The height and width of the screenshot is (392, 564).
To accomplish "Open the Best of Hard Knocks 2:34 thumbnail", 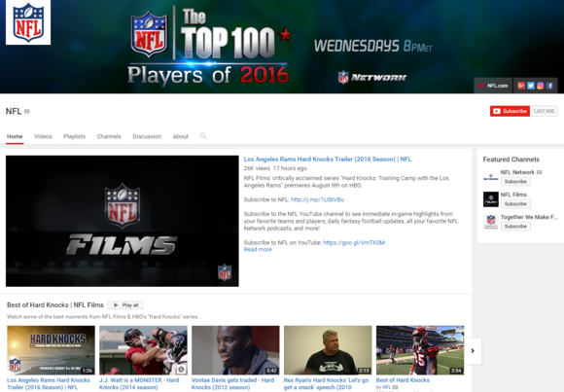I will point(420,350).
